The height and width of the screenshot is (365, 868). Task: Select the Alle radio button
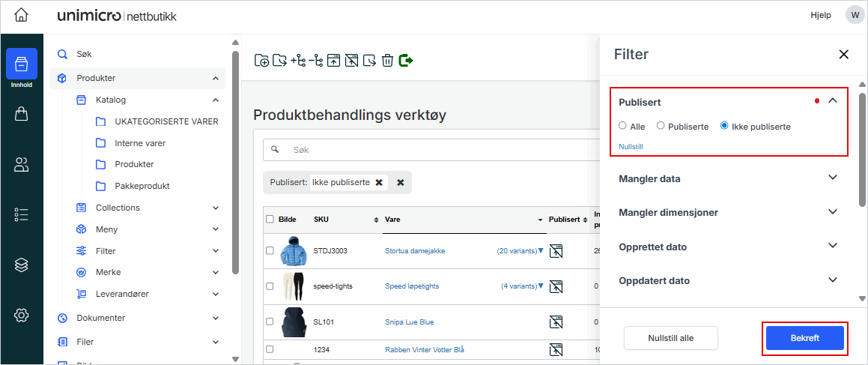tap(622, 127)
